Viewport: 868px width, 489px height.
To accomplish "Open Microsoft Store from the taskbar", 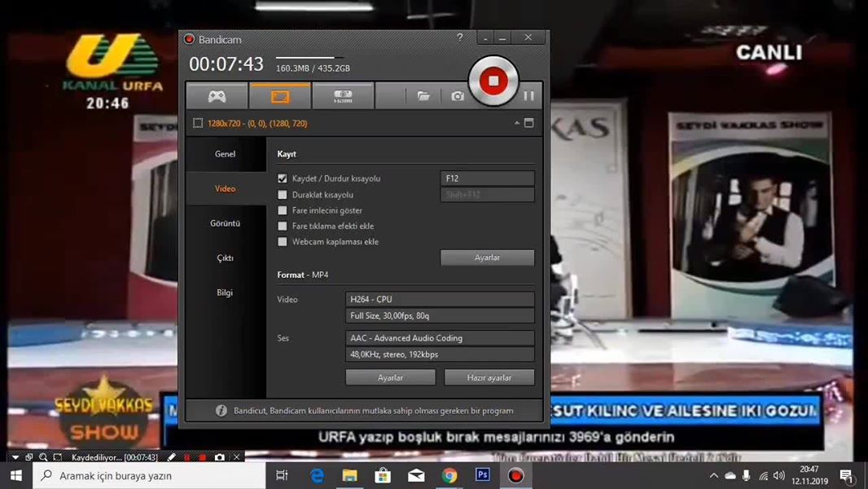I will pos(383,476).
